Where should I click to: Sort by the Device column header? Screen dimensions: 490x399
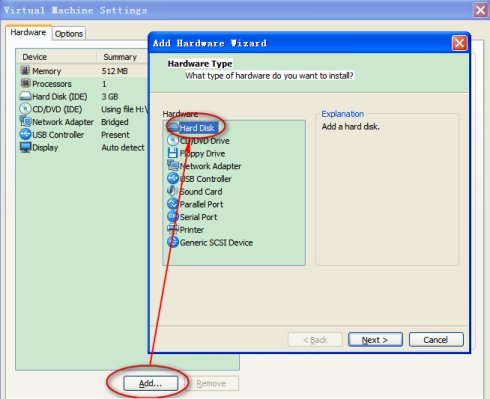(57, 57)
